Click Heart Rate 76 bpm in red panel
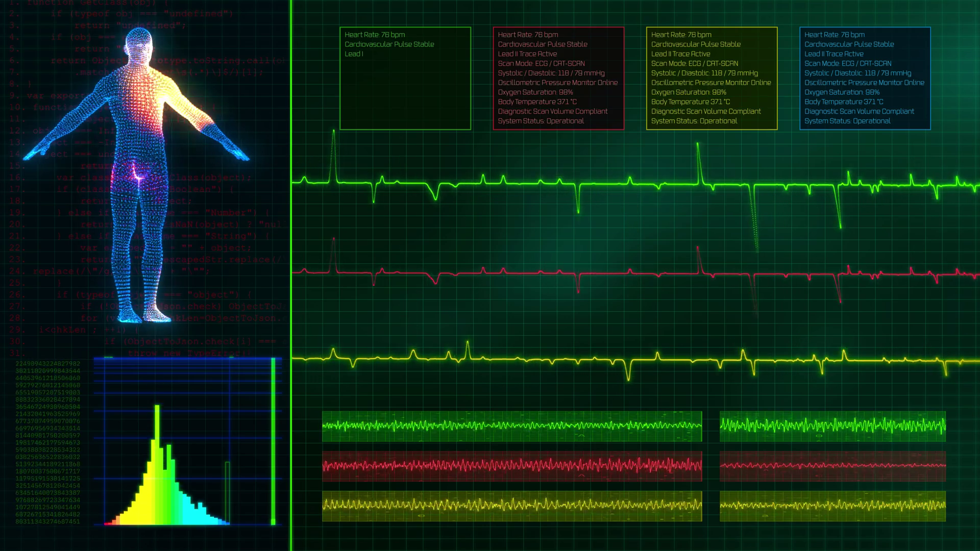The width and height of the screenshot is (980, 551). (x=528, y=35)
